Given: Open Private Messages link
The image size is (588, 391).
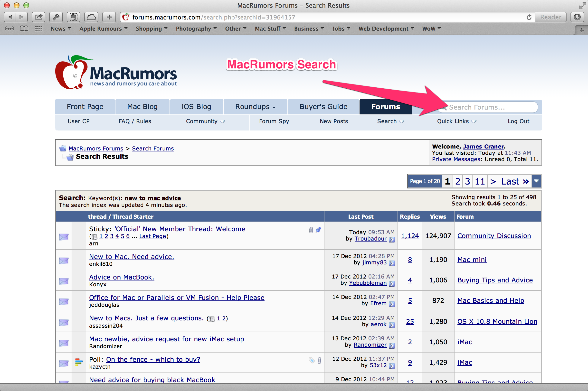Looking at the screenshot, I should pos(456,159).
